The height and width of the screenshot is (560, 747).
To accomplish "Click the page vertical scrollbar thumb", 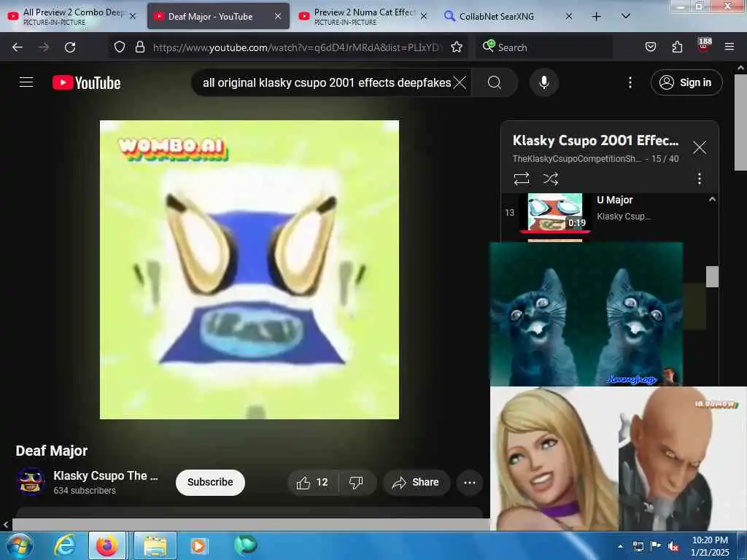I will 740,122.
